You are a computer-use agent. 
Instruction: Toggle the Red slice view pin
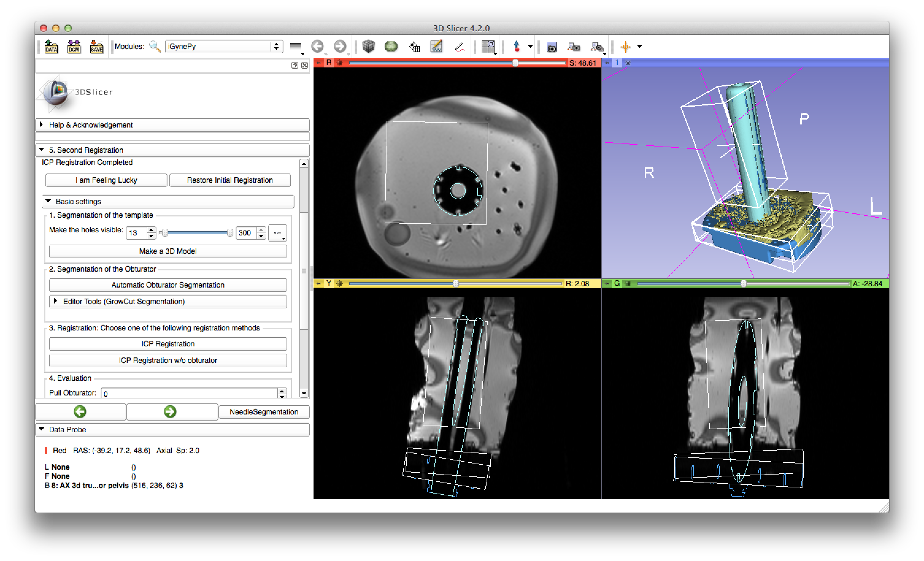tap(318, 63)
